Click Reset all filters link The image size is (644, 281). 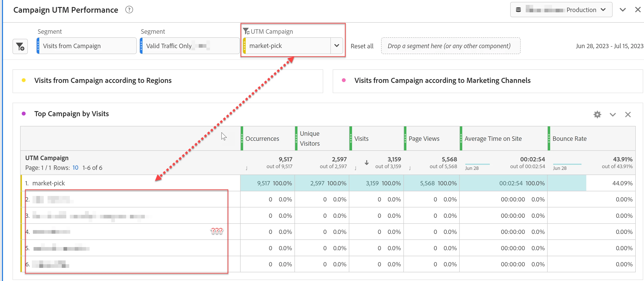pos(362,46)
